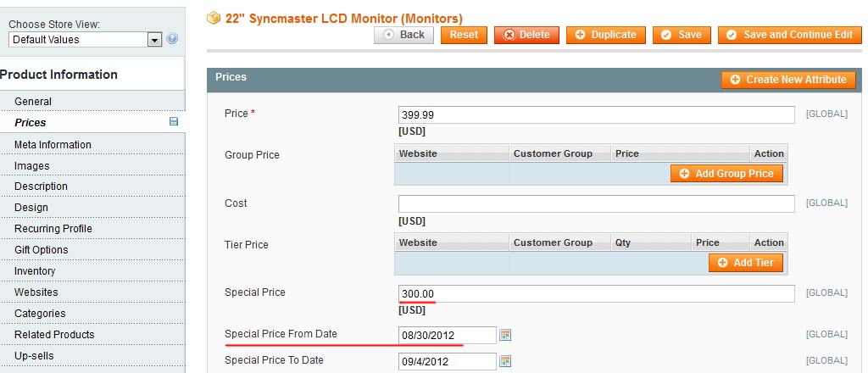Click the Add Tier button
The height and width of the screenshot is (373, 868).
[746, 263]
